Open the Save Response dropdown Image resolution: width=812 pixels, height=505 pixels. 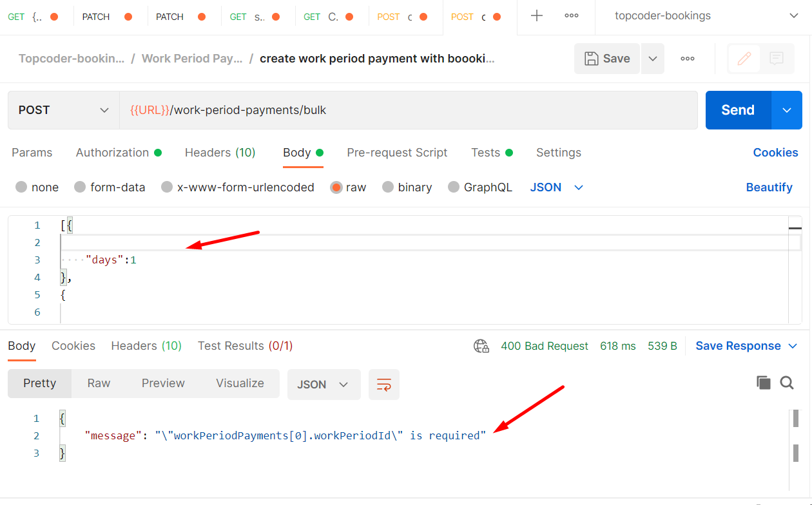(x=746, y=345)
